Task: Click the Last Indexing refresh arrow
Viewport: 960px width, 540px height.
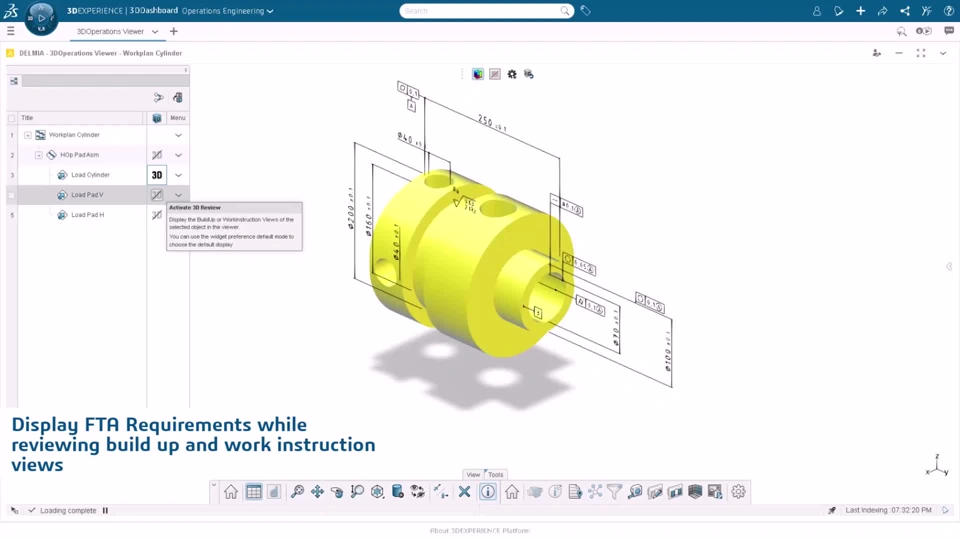Action: coord(945,510)
